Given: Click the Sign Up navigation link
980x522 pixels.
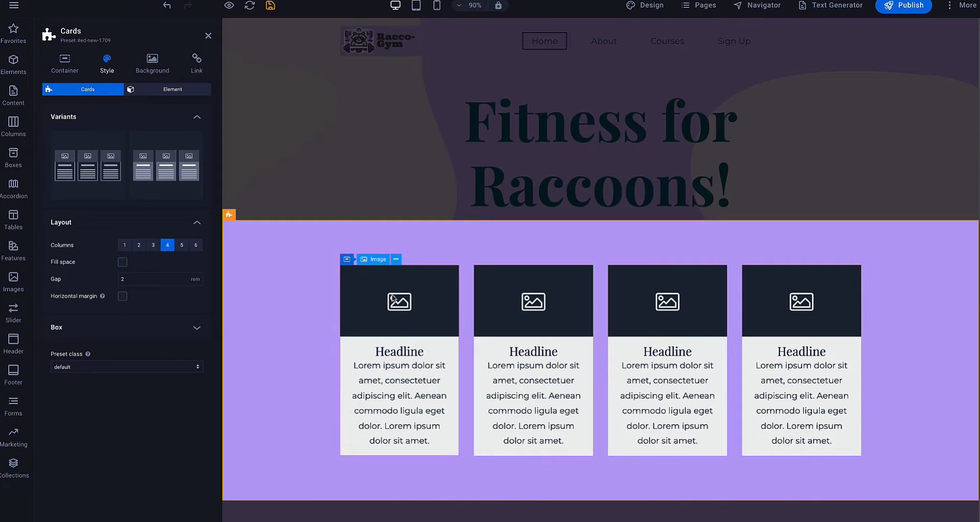Looking at the screenshot, I should coord(734,41).
